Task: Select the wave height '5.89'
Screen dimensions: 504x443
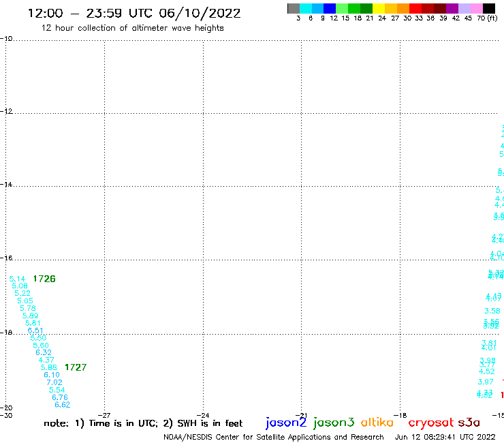Action: pos(30,316)
